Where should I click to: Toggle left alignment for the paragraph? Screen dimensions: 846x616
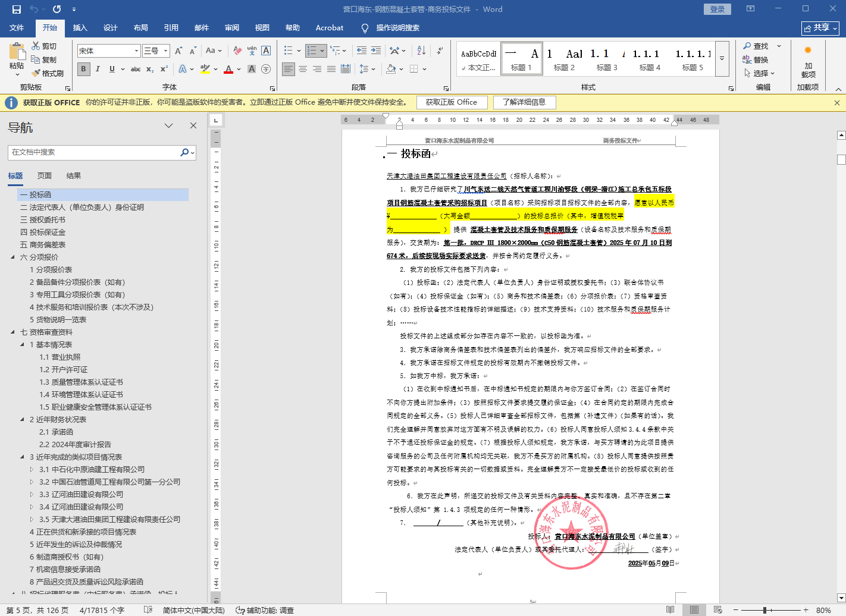[289, 69]
